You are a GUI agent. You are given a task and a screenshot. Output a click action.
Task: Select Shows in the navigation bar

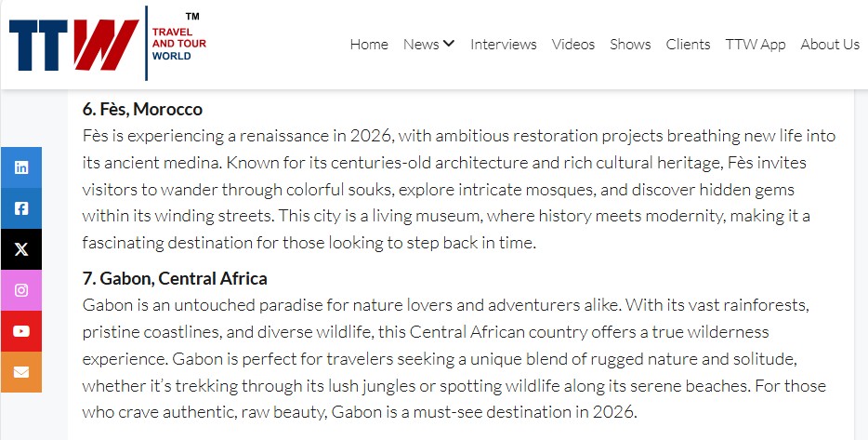[630, 44]
